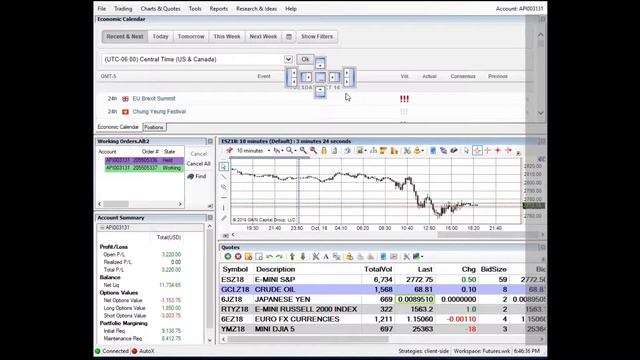Select the YMZ18 MINI DJIA 5 row
The image size is (640, 360).
tap(382, 329)
